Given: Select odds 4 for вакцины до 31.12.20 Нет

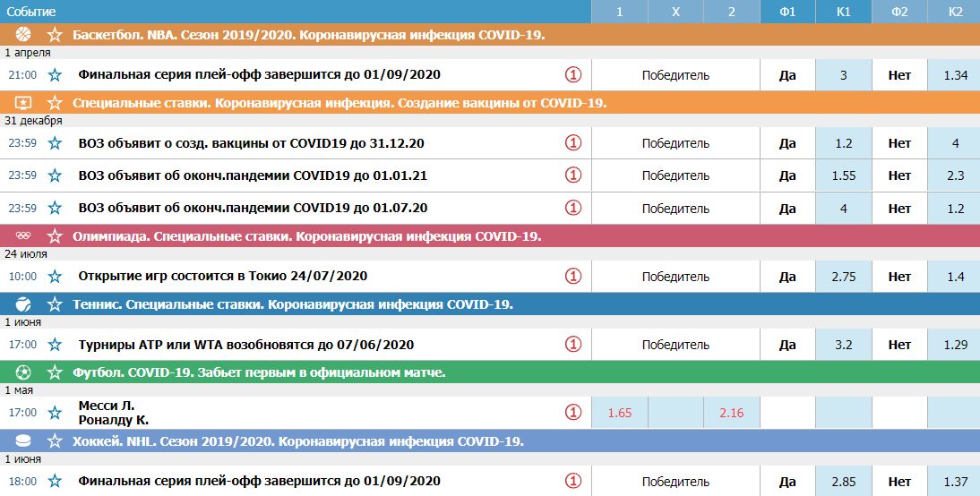Looking at the screenshot, I should click(954, 143).
